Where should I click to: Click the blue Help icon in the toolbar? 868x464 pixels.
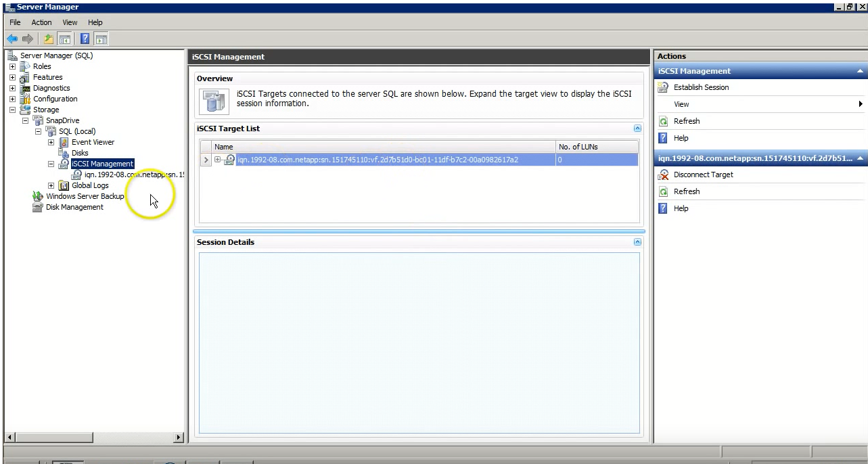86,39
